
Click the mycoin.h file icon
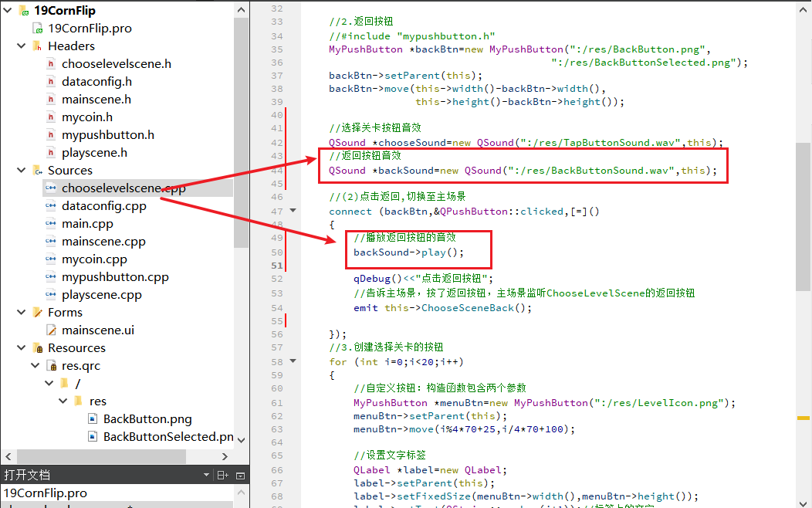tap(51, 117)
